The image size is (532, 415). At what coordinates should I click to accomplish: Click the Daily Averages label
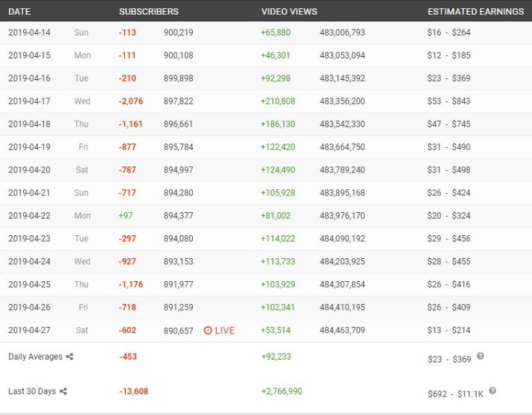point(35,357)
